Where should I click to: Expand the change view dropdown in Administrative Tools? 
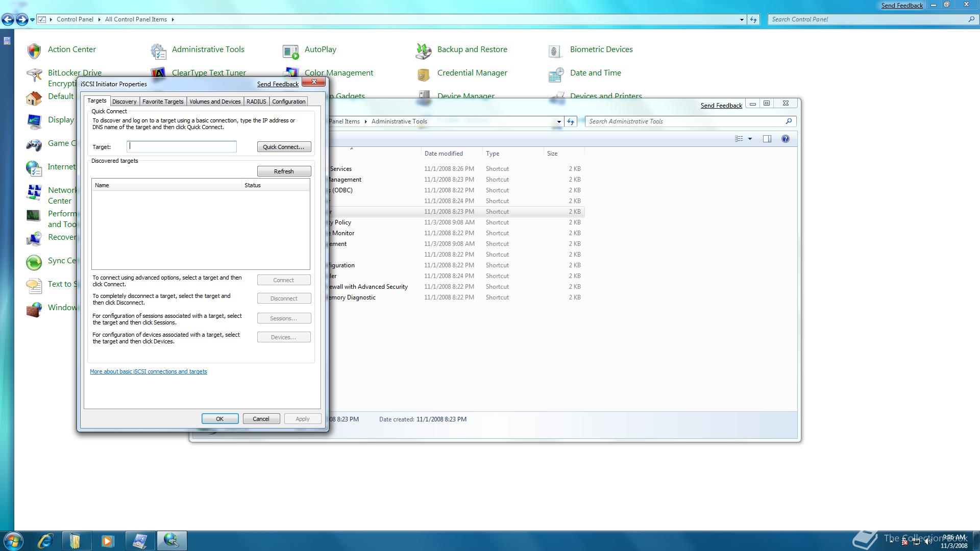750,139
